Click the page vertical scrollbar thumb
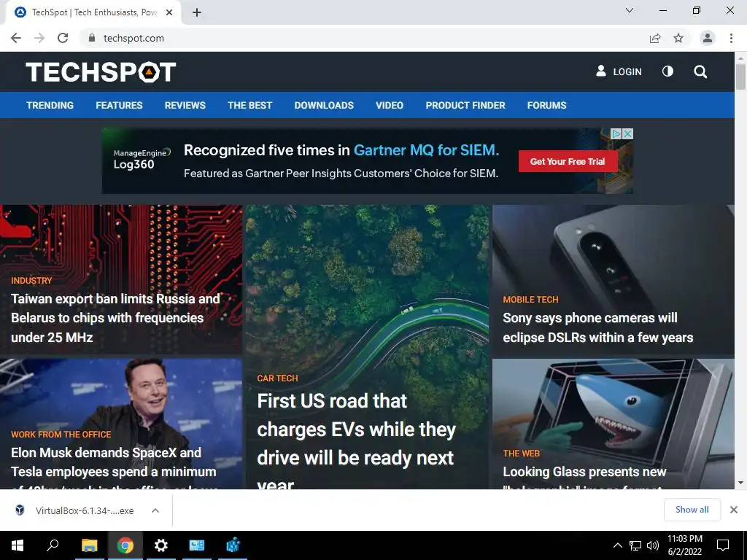747x560 pixels. pyautogui.click(x=740, y=77)
